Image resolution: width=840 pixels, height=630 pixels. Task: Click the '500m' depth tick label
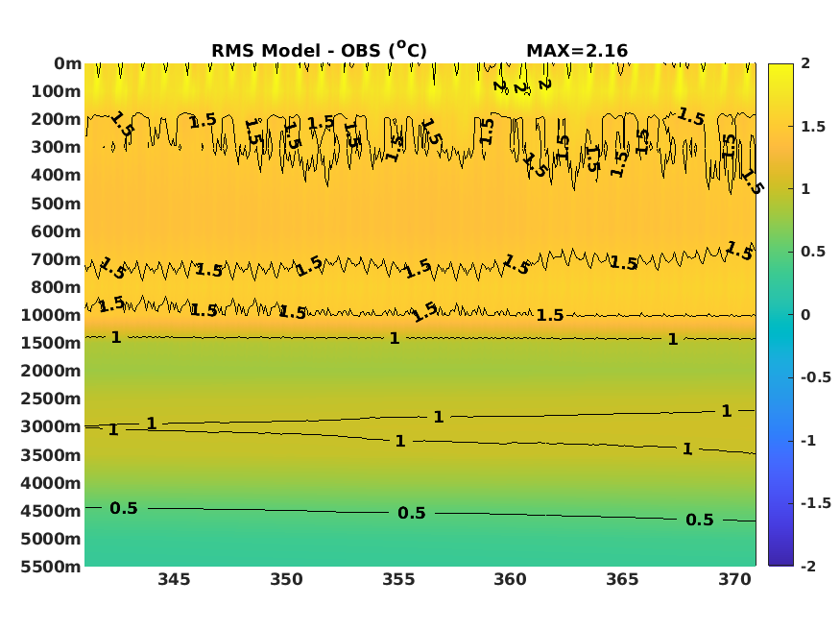click(56, 205)
